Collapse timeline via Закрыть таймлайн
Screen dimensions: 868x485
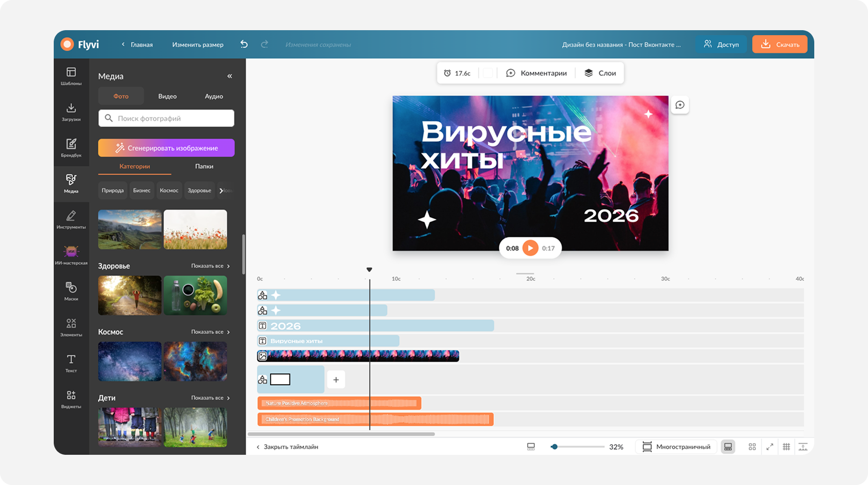[287, 447]
